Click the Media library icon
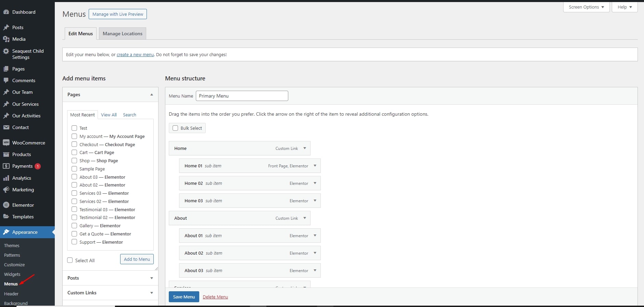Viewport: 644px width, 307px height. pos(6,39)
